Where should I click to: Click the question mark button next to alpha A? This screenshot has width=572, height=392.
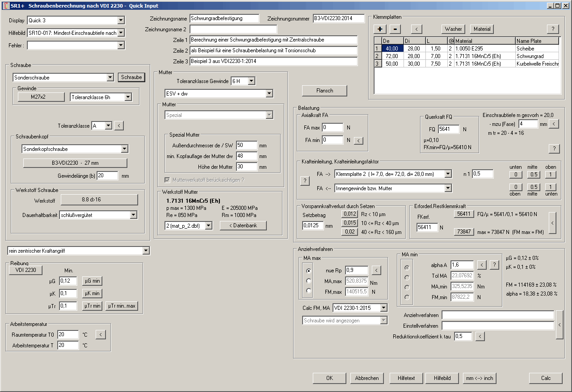pos(494,265)
